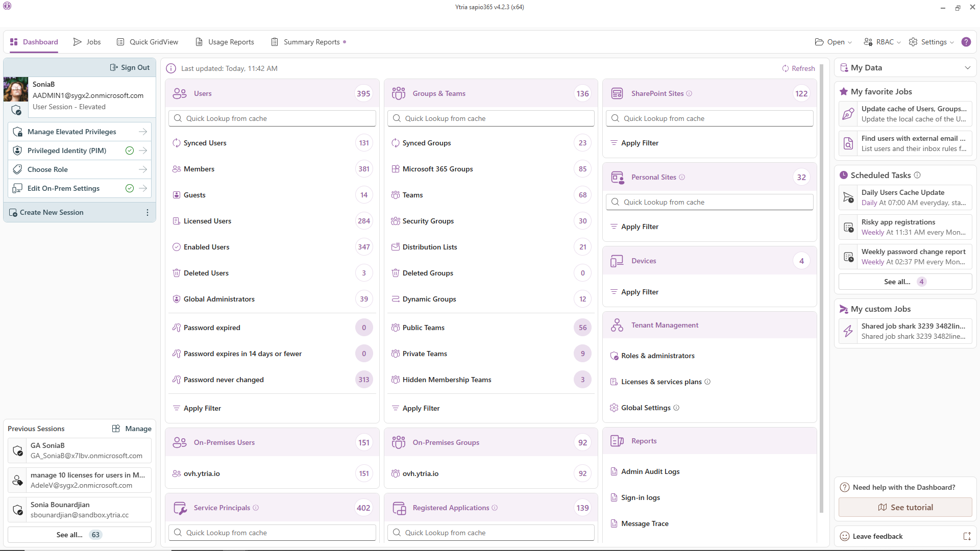Click Global Settings info icon
Screen dimensions: 980x551
point(676,408)
